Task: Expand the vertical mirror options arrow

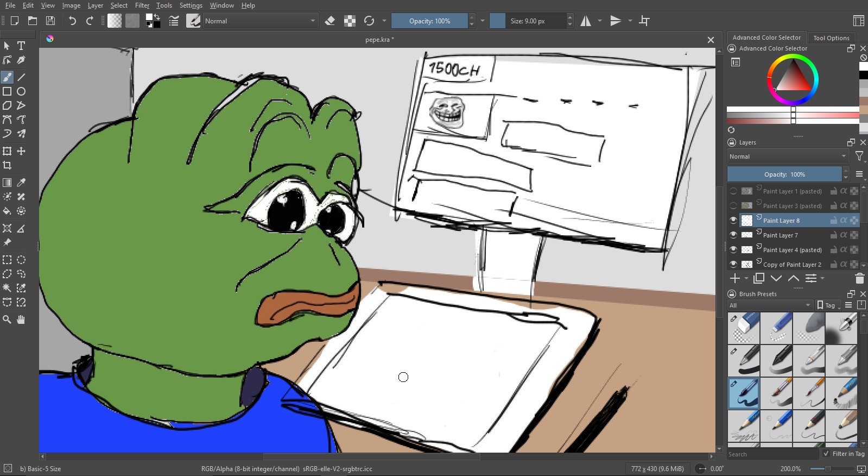Action: tap(630, 21)
